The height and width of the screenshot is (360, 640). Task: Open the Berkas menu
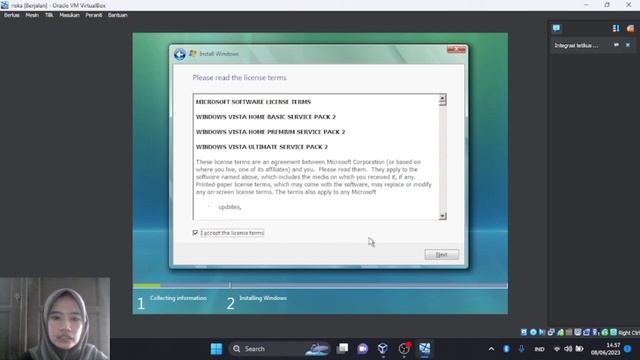click(11, 15)
